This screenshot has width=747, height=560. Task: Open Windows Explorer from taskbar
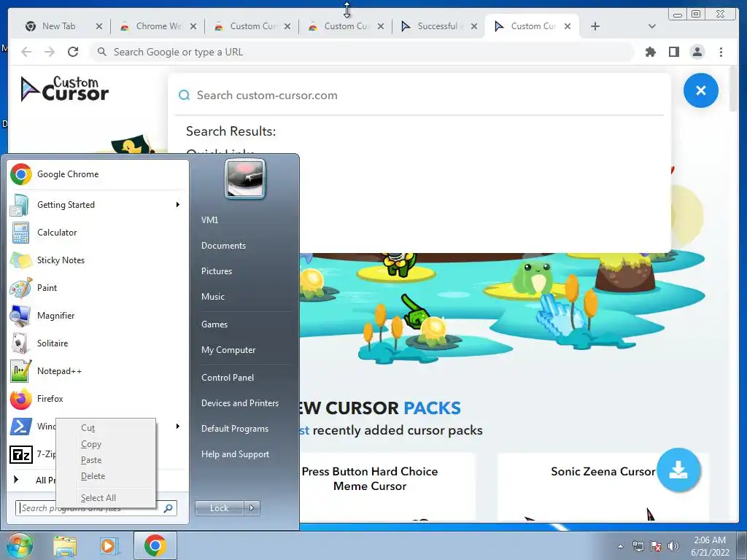pos(65,546)
